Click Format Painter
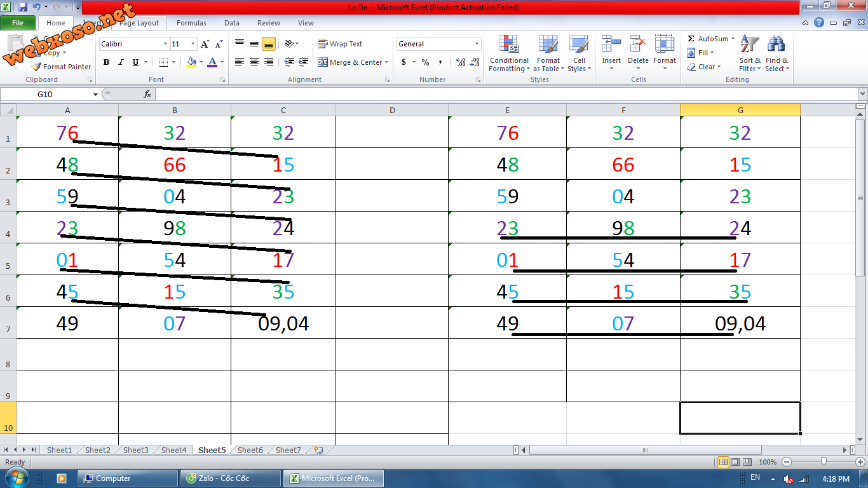The image size is (868, 488). coord(62,67)
